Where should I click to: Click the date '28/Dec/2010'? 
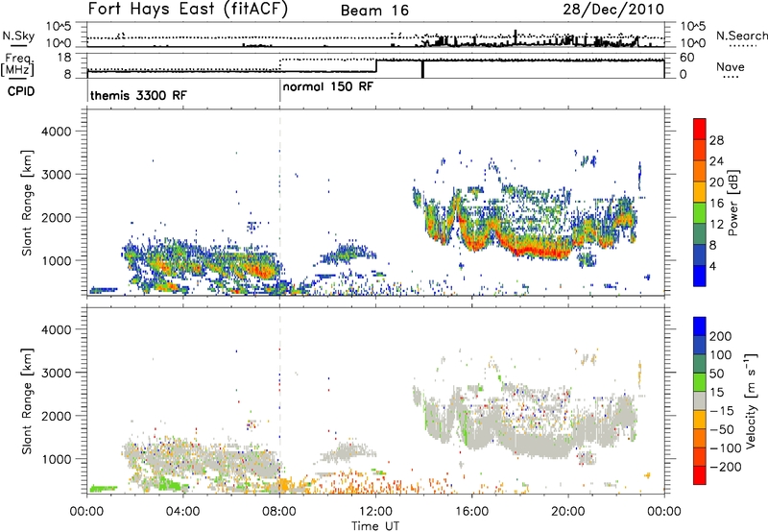[x=613, y=10]
